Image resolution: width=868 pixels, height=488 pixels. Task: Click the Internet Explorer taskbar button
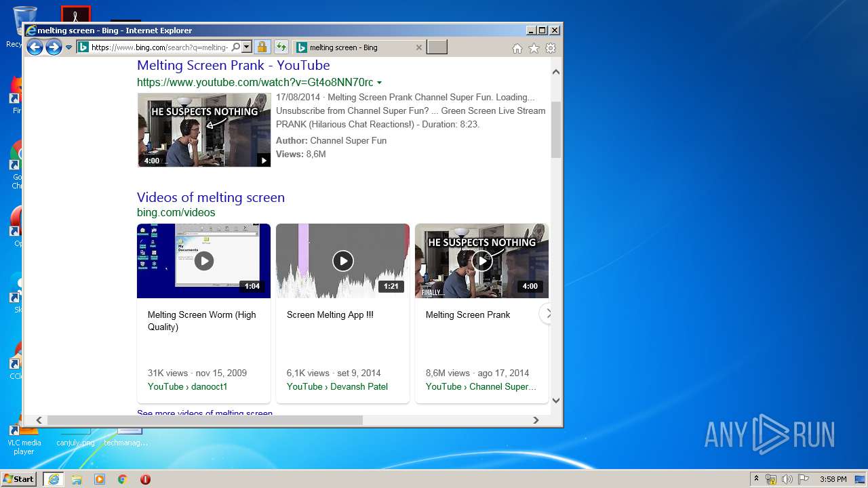coord(53,479)
